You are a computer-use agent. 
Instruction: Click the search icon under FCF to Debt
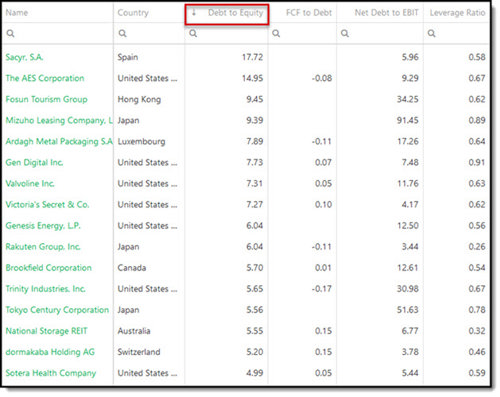click(x=276, y=33)
